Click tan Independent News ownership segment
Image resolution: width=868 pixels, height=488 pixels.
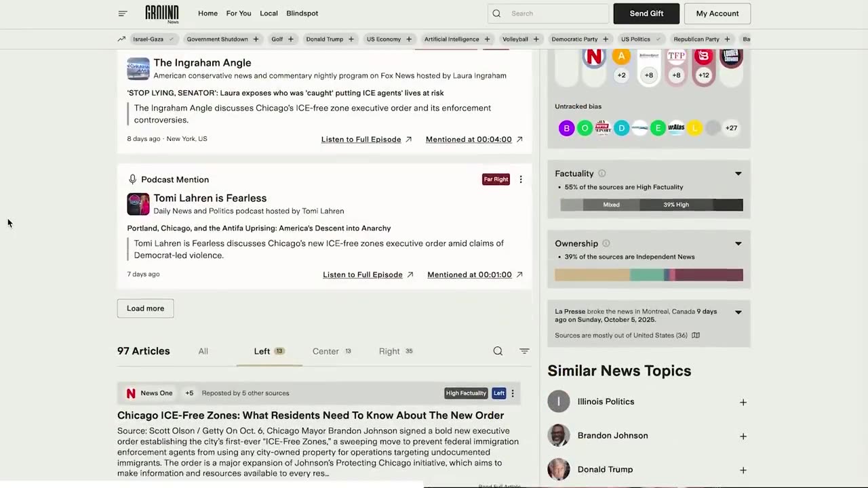pyautogui.click(x=592, y=274)
